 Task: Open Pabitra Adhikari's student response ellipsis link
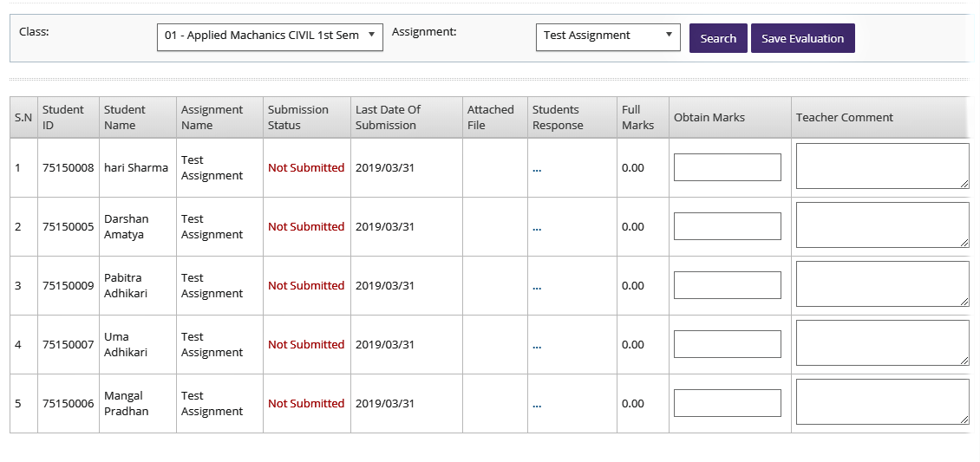[x=537, y=287]
